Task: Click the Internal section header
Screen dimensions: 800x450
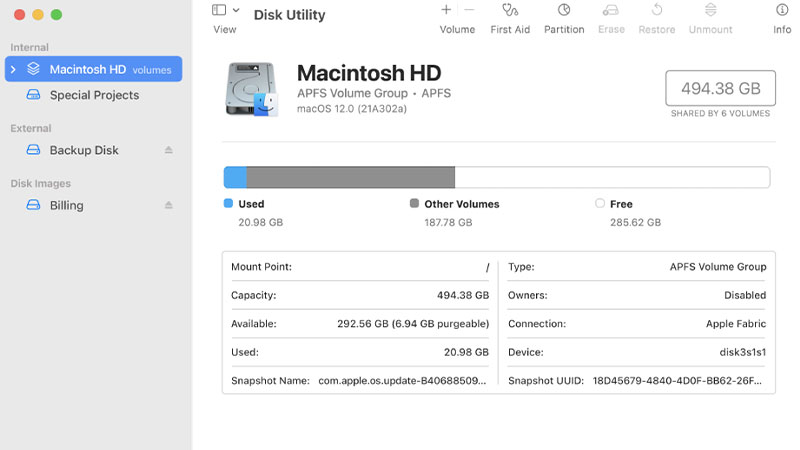Action: pos(30,47)
